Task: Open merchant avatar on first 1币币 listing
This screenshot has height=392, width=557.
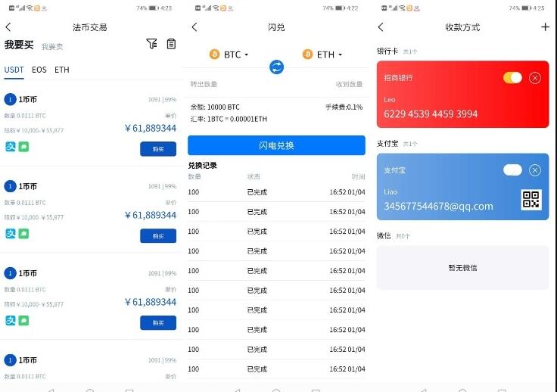Action: [11, 99]
